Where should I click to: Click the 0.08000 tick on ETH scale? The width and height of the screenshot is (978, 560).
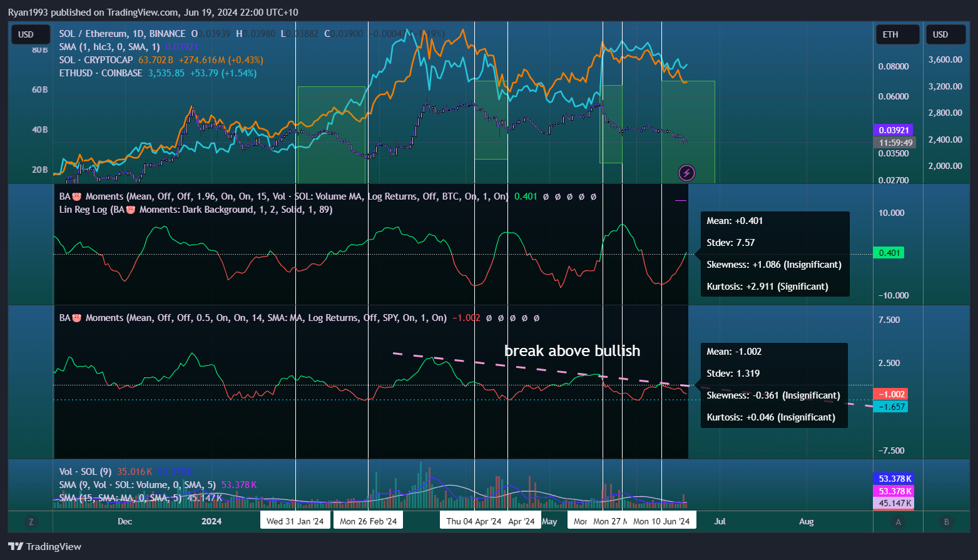[x=894, y=66]
